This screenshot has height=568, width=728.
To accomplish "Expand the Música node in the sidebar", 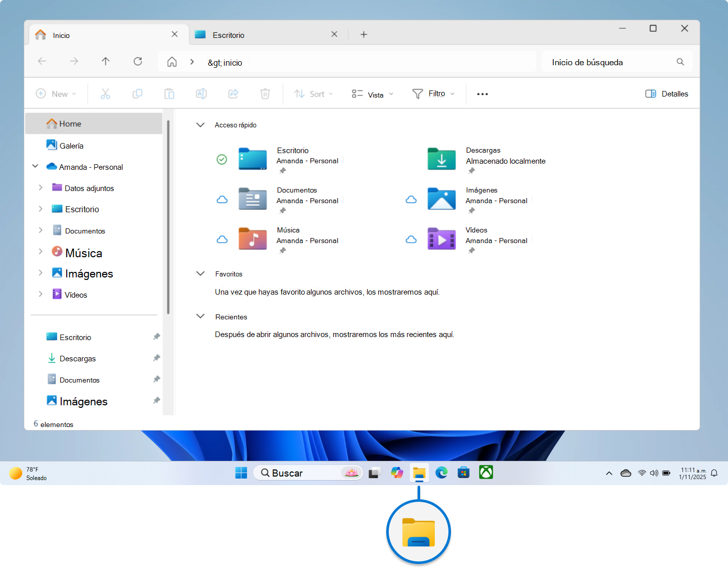I will tap(40, 251).
